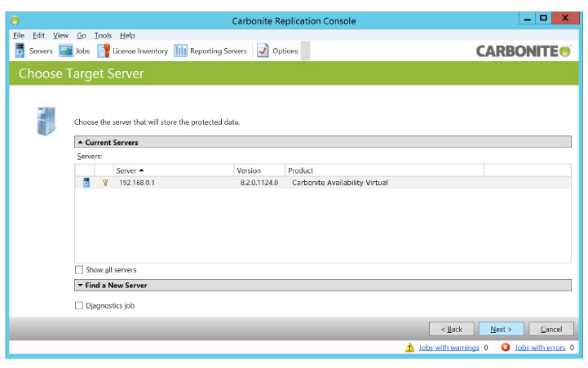Click the green application icon in title bar
Screen dimensions: 588x368
coord(15,20)
